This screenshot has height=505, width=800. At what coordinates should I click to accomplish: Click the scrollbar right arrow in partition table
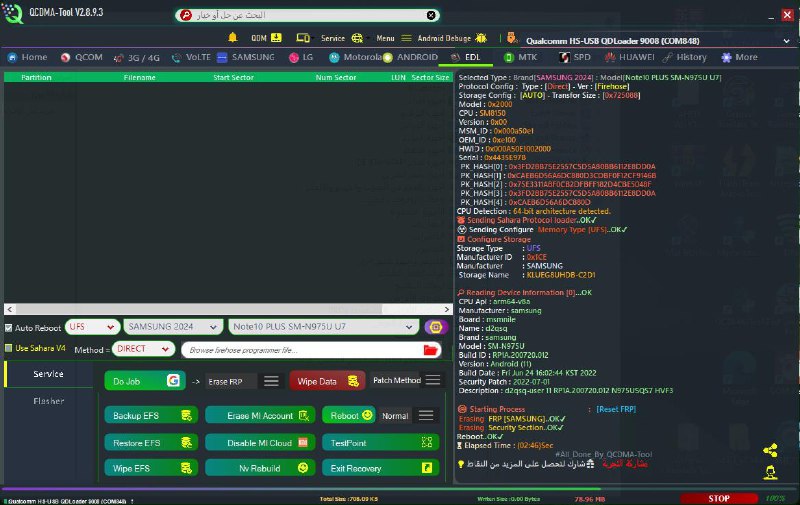[446, 309]
